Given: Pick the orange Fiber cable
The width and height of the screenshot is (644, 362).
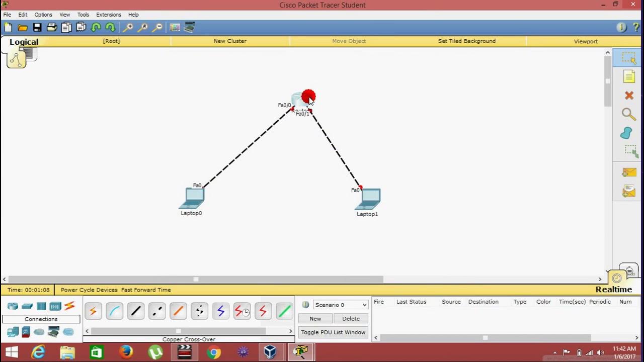Looking at the screenshot, I should [x=178, y=312].
